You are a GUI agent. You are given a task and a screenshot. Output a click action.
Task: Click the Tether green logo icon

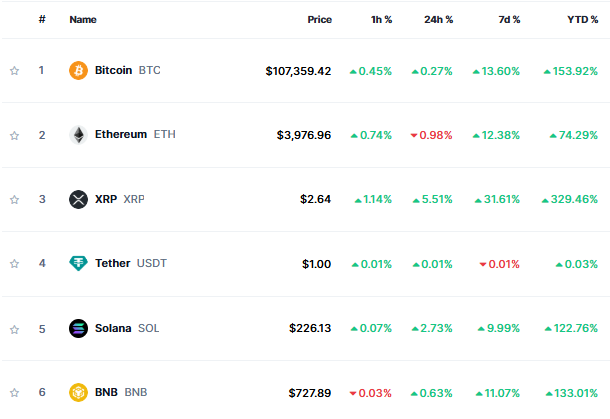78,263
